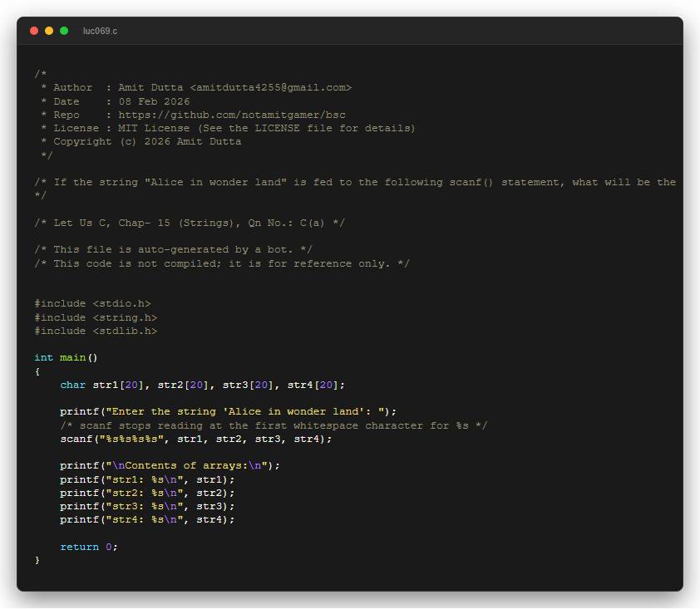Click the printf 'Enter the string' line
This screenshot has width=700, height=609.
pyautogui.click(x=228, y=411)
